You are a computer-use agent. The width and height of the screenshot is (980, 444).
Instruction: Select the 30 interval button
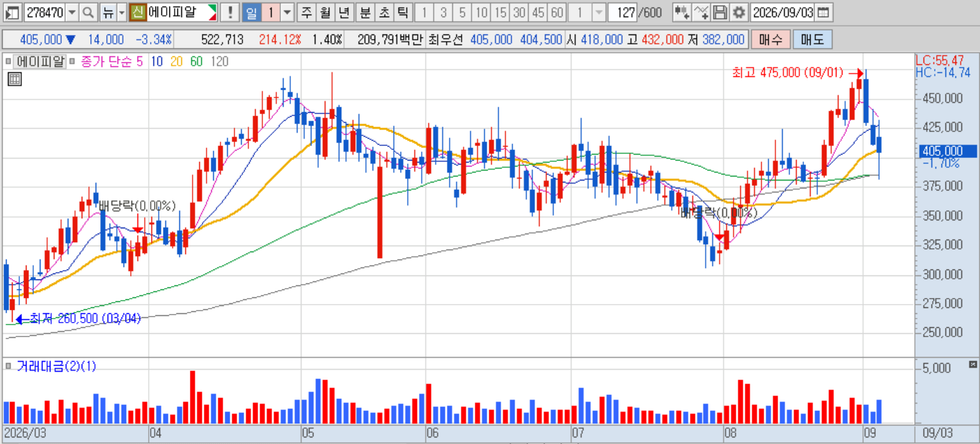[519, 12]
